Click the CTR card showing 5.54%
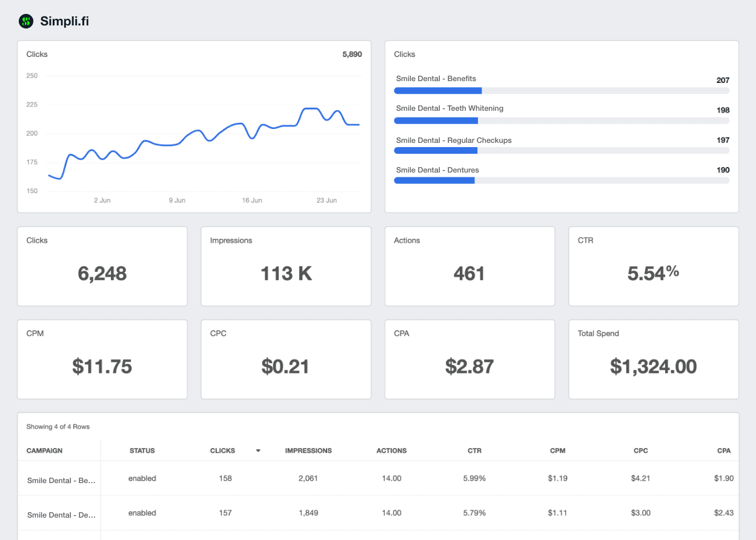 pyautogui.click(x=653, y=266)
